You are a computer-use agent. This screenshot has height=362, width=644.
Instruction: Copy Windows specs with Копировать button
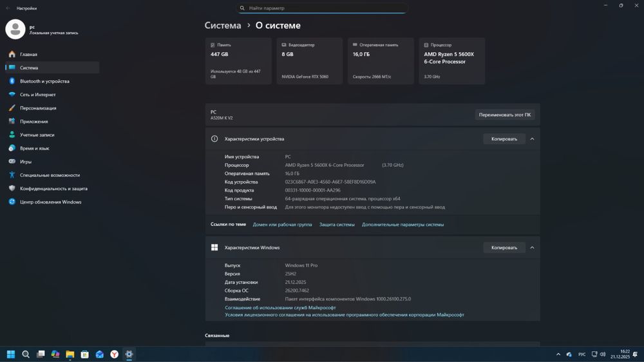pyautogui.click(x=504, y=248)
